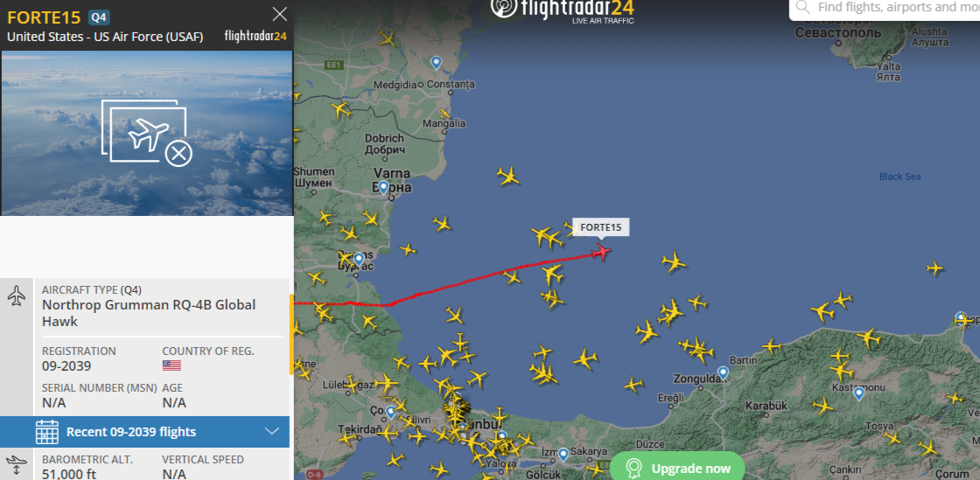Click the Q4 aircraft type badge
The height and width of the screenshot is (480, 980).
pos(100,17)
